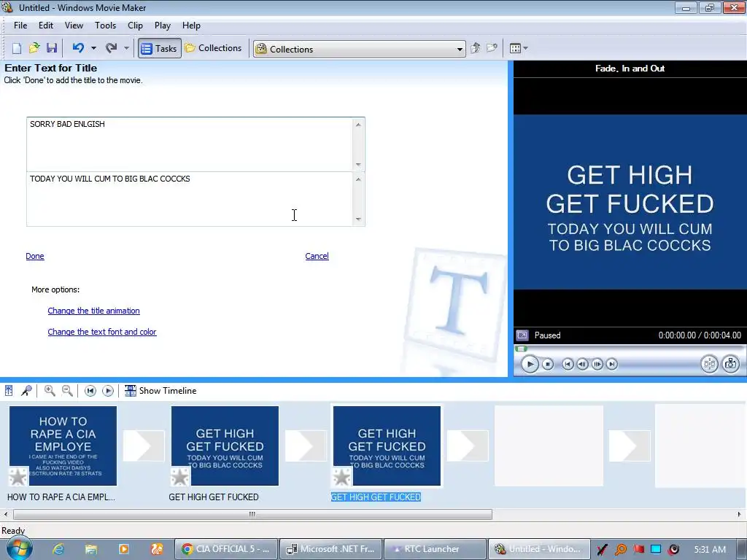Jump back in the preview monitor
This screenshot has width=747, height=560.
[x=568, y=365]
